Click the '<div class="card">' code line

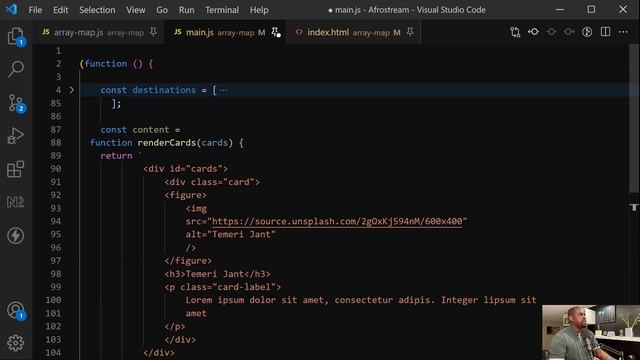click(212, 182)
